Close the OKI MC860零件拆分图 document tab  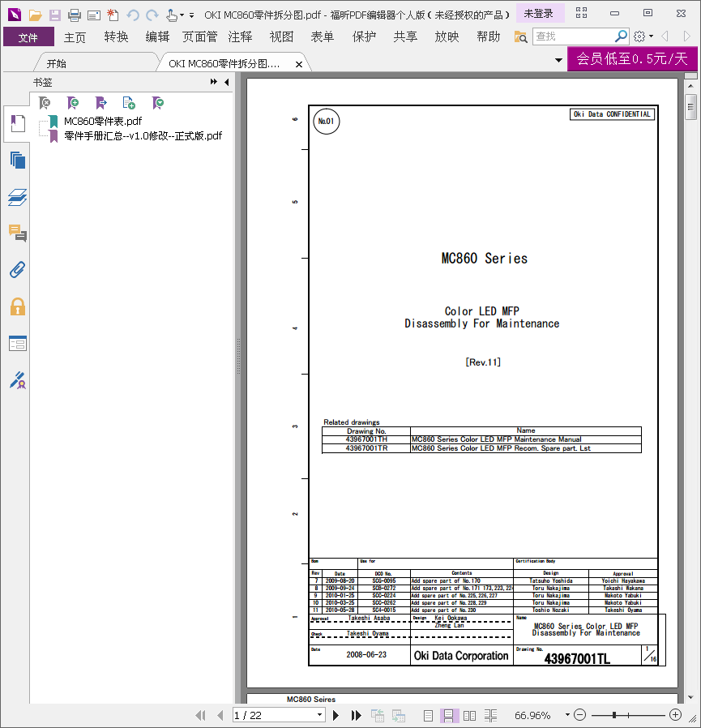[299, 65]
